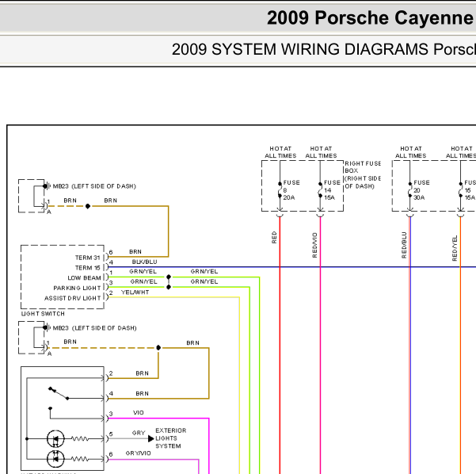Select the "FUSE 8 20A" label
Viewport: 476px width, 474px height.
pyautogui.click(x=291, y=190)
